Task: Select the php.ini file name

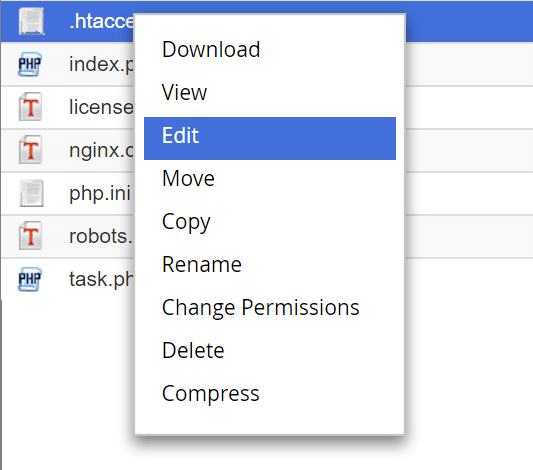Action: tap(100, 194)
